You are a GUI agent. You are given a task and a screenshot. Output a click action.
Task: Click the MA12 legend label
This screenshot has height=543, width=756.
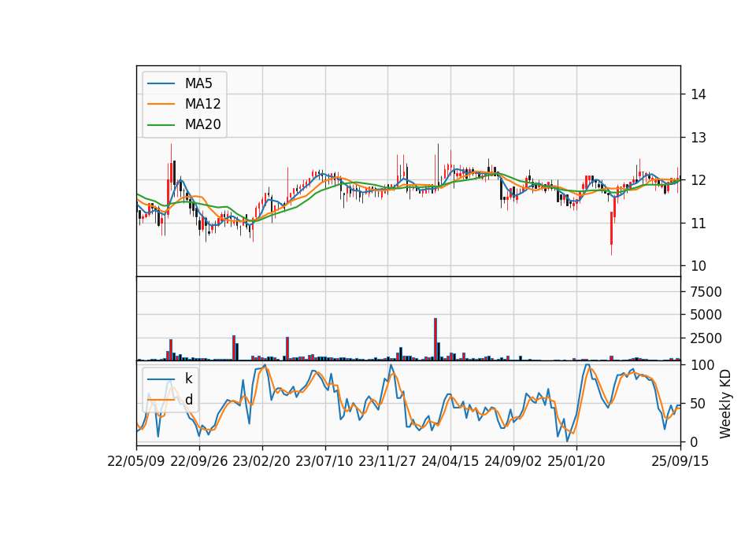tap(202, 104)
